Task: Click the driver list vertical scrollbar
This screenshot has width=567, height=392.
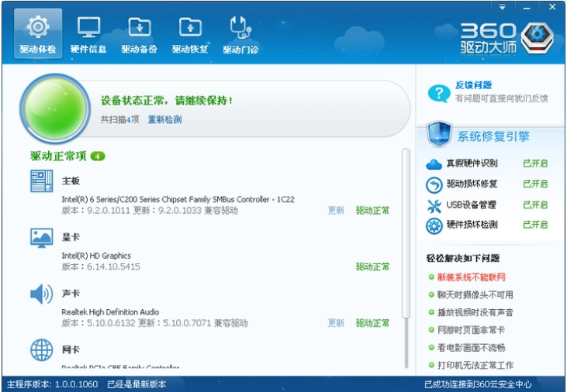Action: tap(406, 233)
